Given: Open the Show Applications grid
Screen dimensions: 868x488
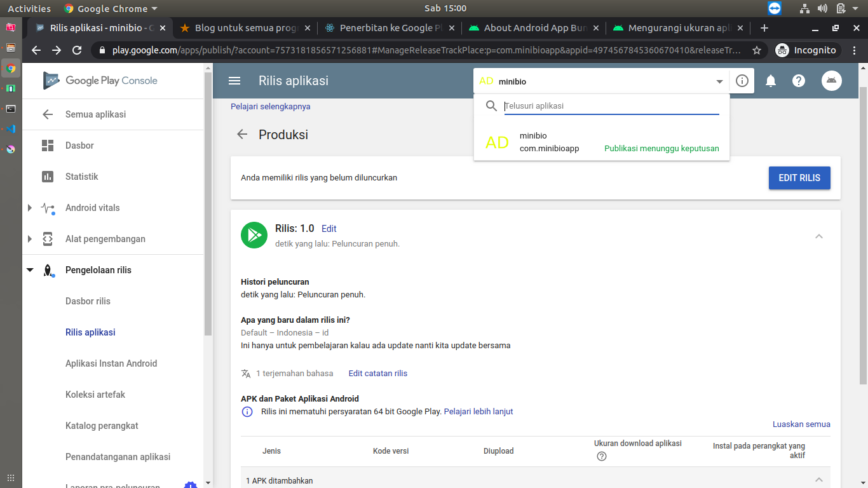Looking at the screenshot, I should [x=11, y=478].
